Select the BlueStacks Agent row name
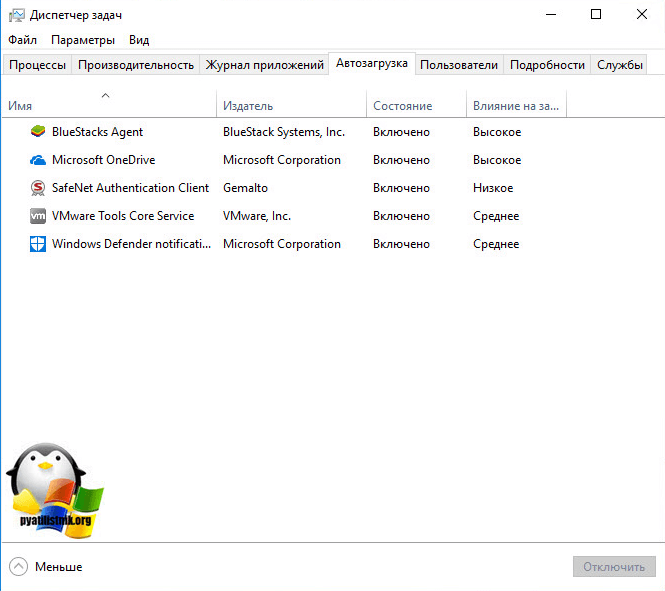The image size is (665, 591). click(x=97, y=132)
